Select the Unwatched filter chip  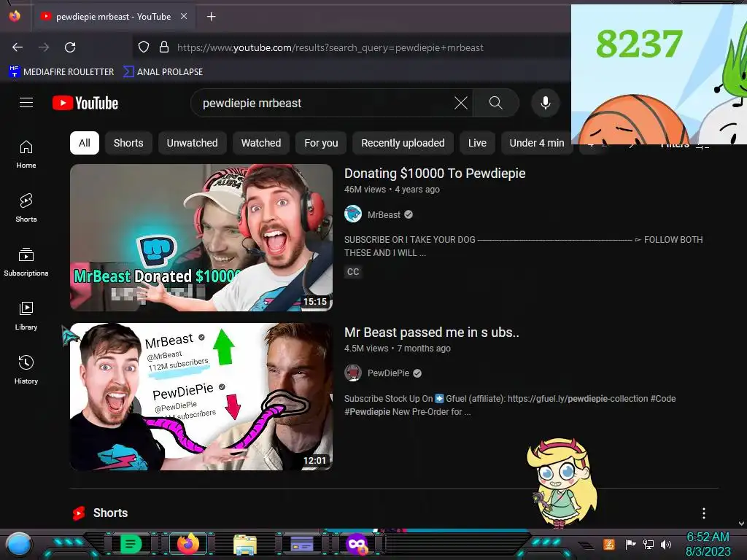[x=192, y=143]
